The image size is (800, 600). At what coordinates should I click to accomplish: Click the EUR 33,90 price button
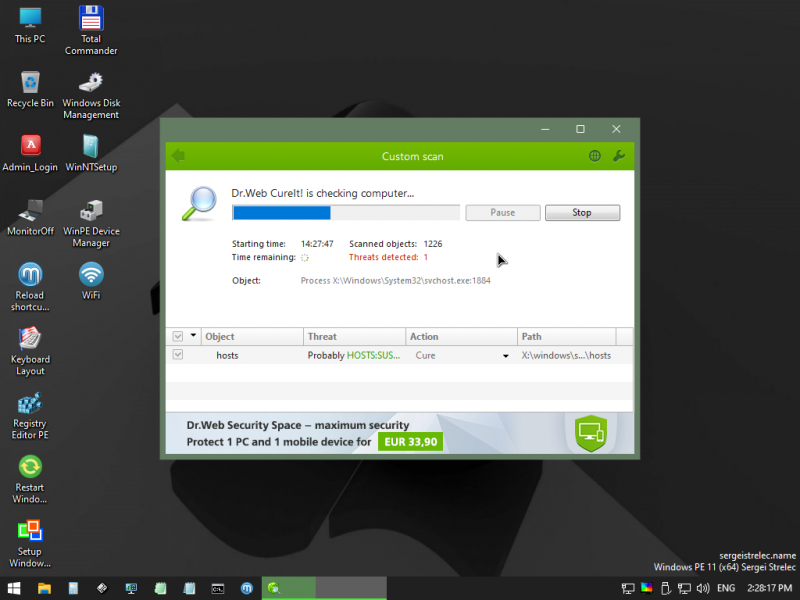coord(410,441)
